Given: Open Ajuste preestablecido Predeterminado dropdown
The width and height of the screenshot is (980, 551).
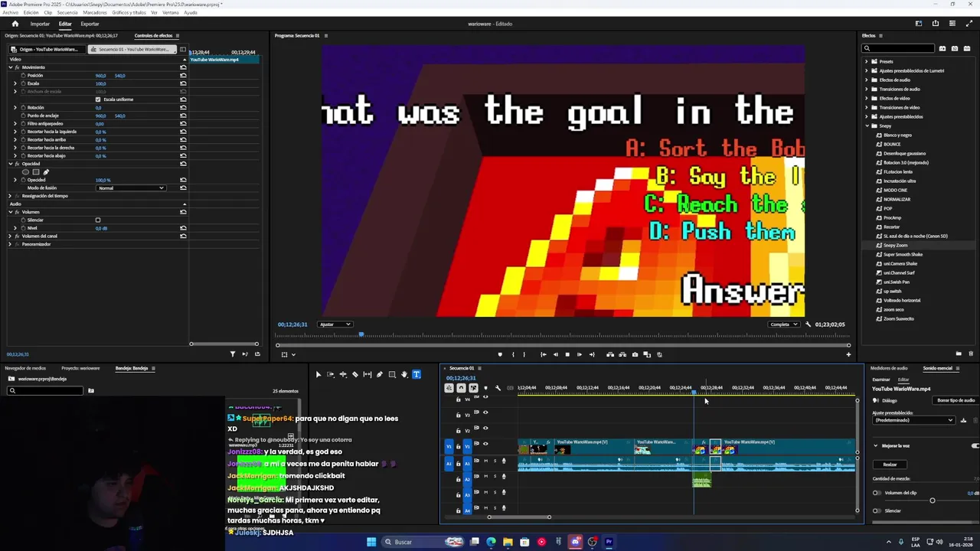Looking at the screenshot, I should (914, 420).
